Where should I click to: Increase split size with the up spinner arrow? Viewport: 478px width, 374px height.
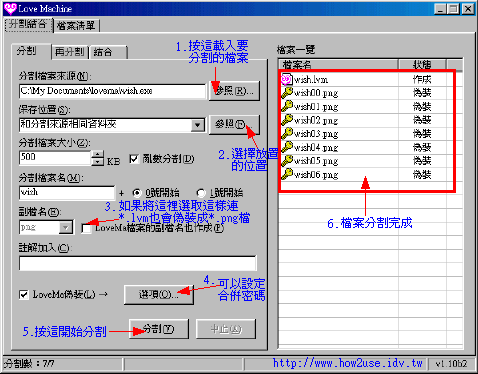click(97, 154)
